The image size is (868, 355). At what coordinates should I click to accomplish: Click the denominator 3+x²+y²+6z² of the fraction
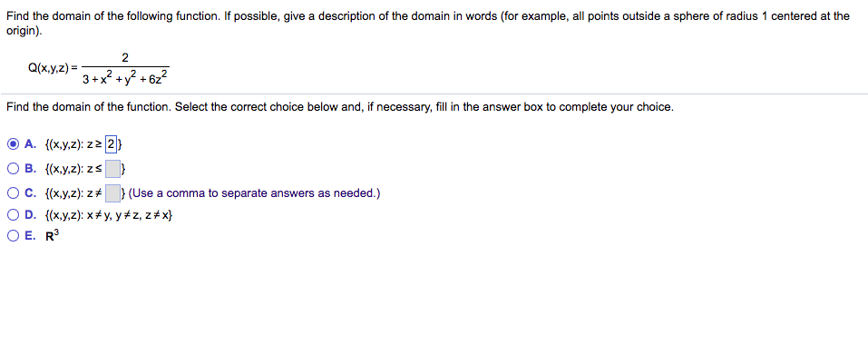click(126, 77)
